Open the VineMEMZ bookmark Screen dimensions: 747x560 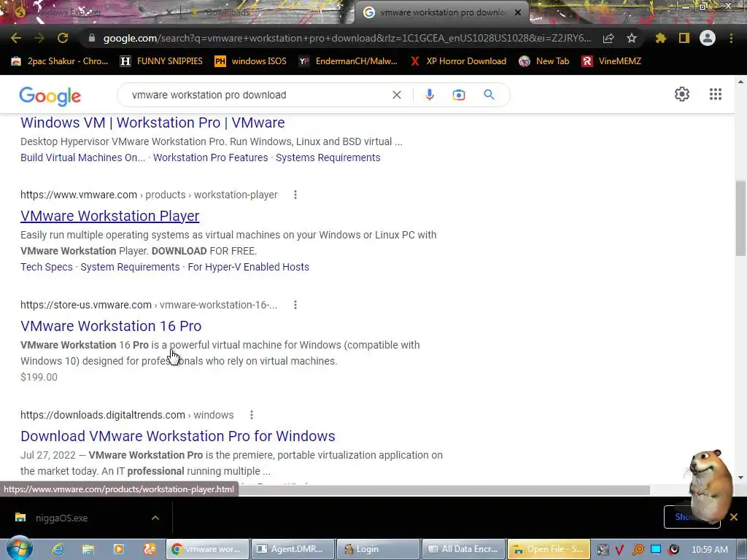click(612, 61)
